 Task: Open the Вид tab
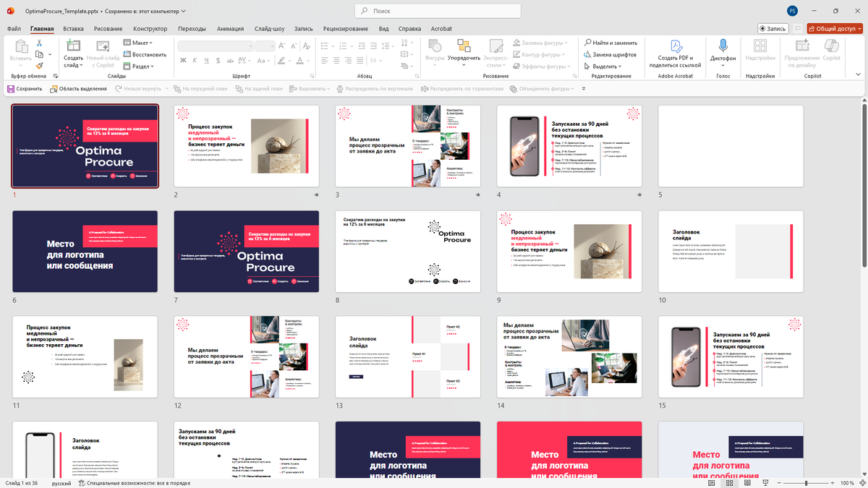[x=384, y=29]
